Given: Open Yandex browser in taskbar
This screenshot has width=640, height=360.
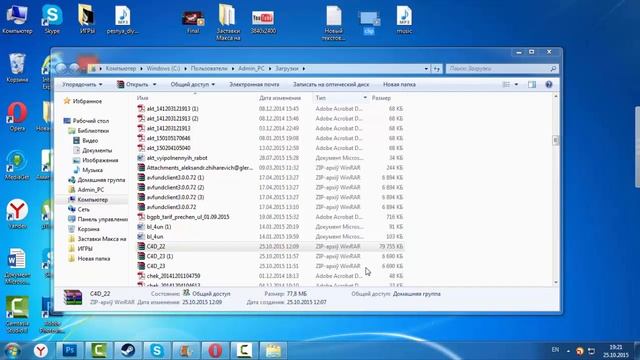Looking at the screenshot, I should tap(40, 351).
